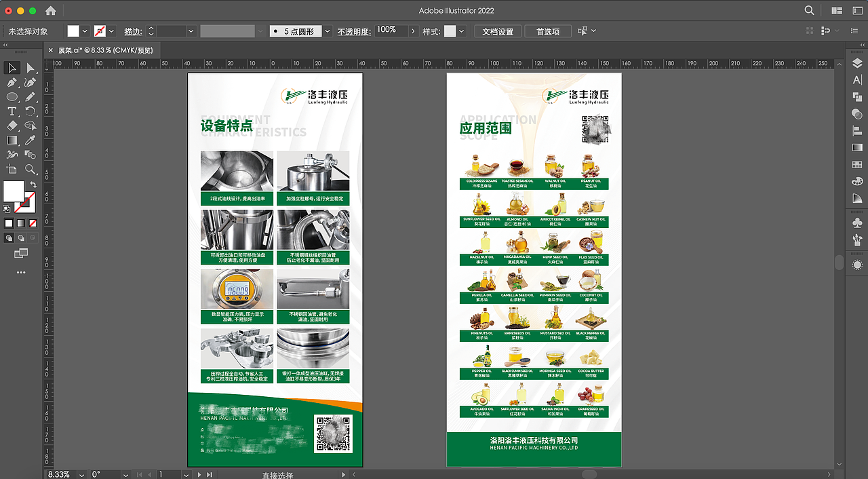This screenshot has width=868, height=479.
Task: Select the Eraser tool
Action: [12, 126]
